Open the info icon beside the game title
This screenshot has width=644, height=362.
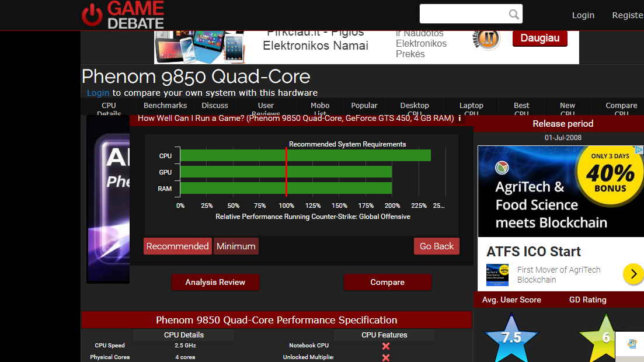pos(459,119)
